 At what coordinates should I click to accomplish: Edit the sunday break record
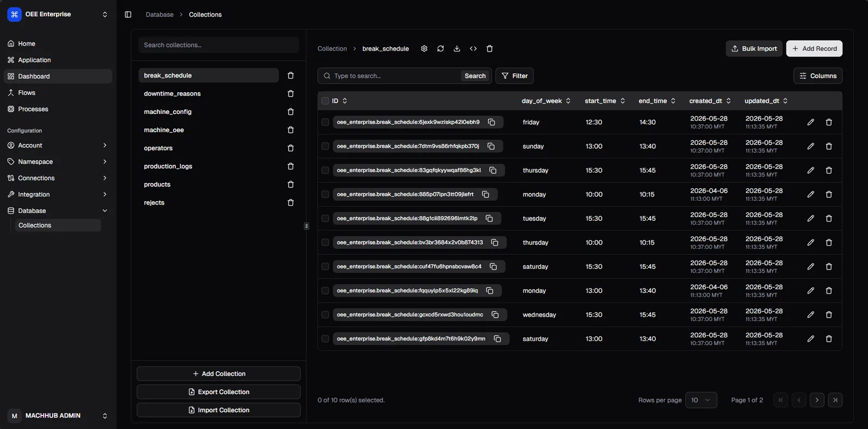(x=810, y=146)
